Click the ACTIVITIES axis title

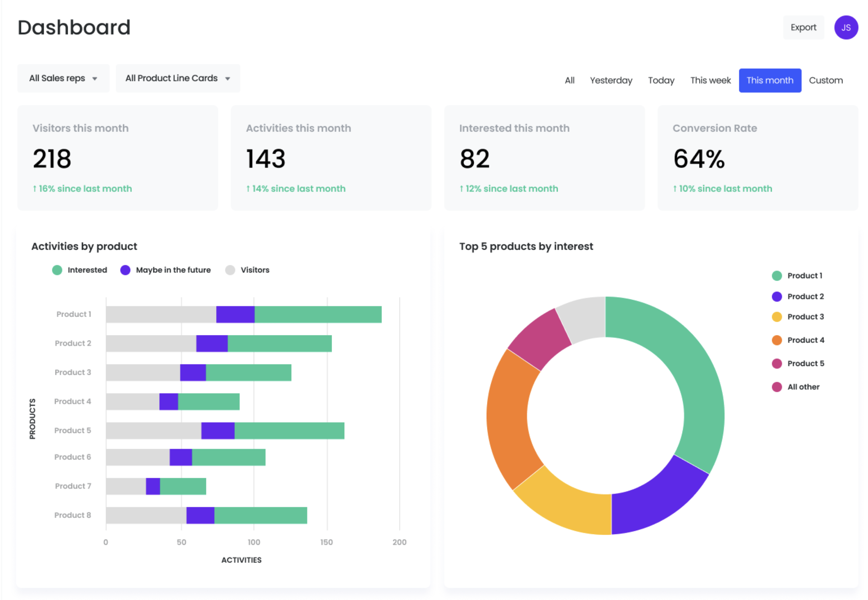(241, 560)
